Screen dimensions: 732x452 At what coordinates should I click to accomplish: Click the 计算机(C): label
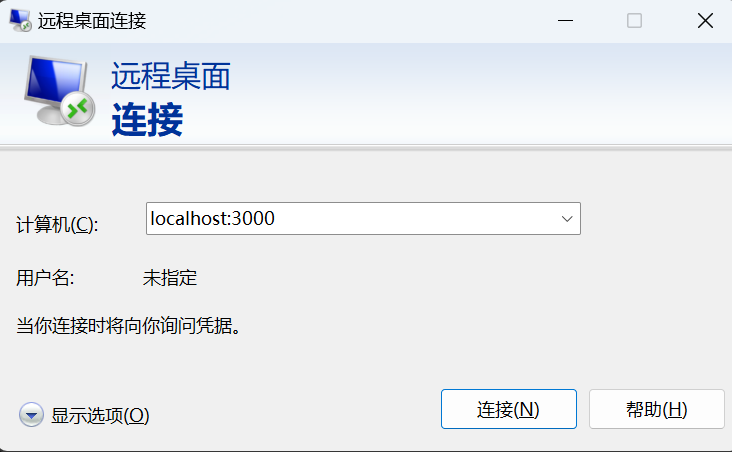pyautogui.click(x=57, y=225)
